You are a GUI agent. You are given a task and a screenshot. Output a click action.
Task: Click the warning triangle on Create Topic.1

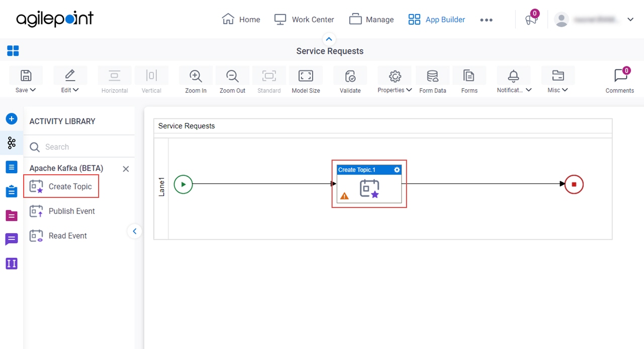[344, 196]
